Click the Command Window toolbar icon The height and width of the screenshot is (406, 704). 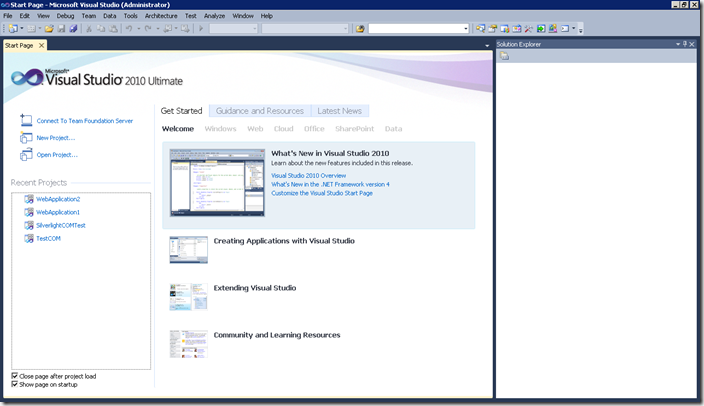(x=565, y=29)
